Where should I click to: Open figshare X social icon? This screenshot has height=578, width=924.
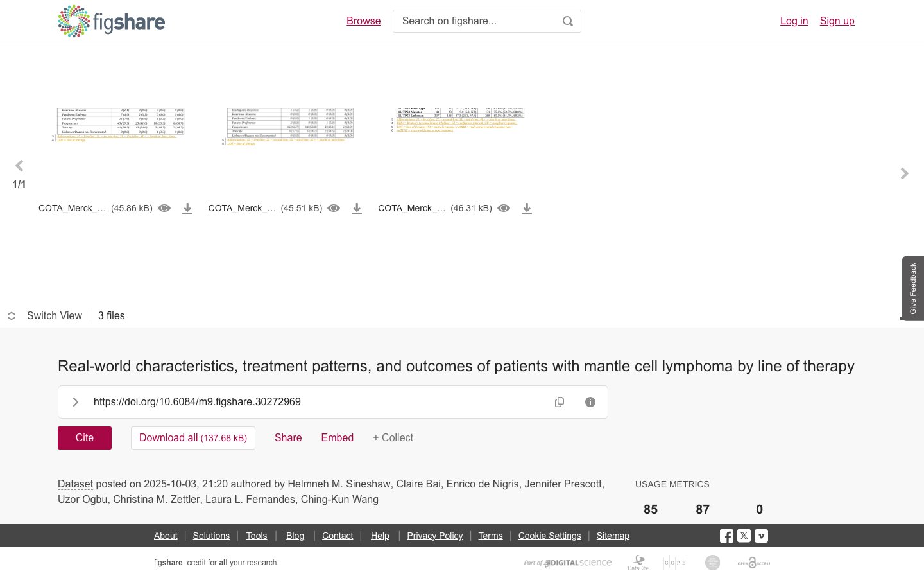coord(744,536)
